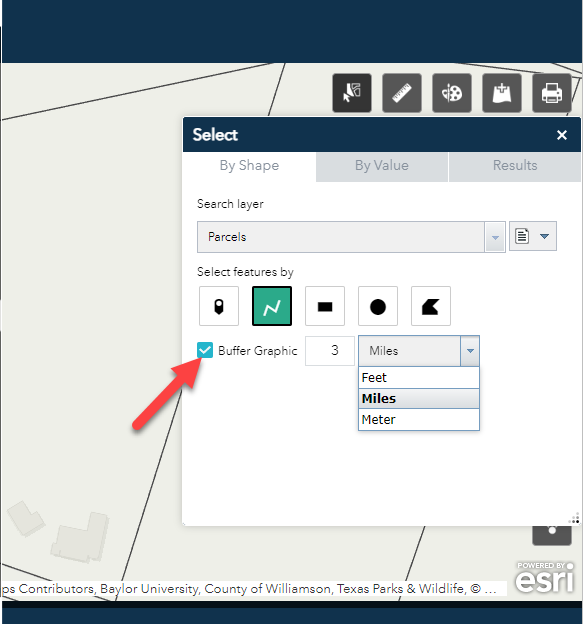
Task: Close the Select panel
Action: (x=562, y=135)
